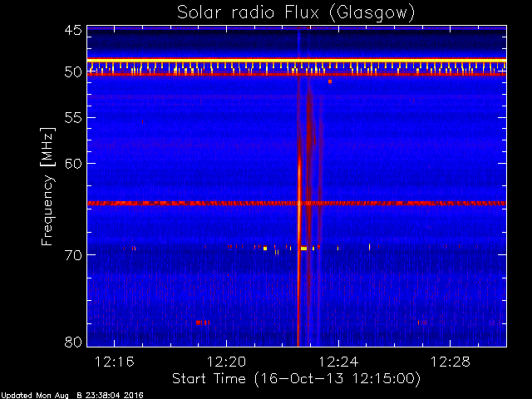Image resolution: width=532 pixels, height=399 pixels.
Task: Click the 12:20 time tick label
Action: (x=226, y=362)
